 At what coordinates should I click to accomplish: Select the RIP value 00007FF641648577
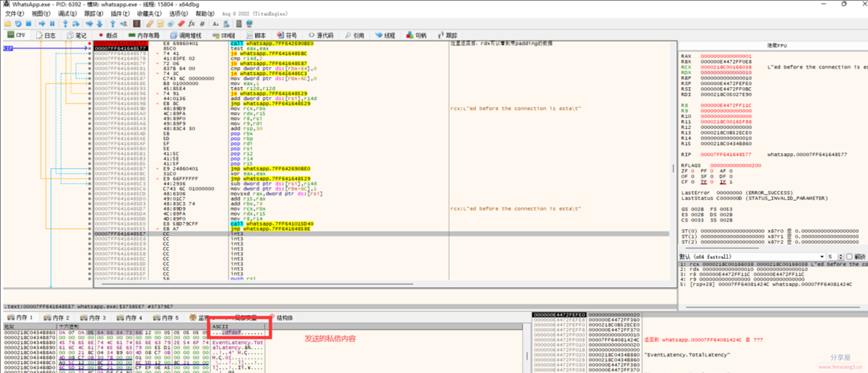(x=725, y=154)
